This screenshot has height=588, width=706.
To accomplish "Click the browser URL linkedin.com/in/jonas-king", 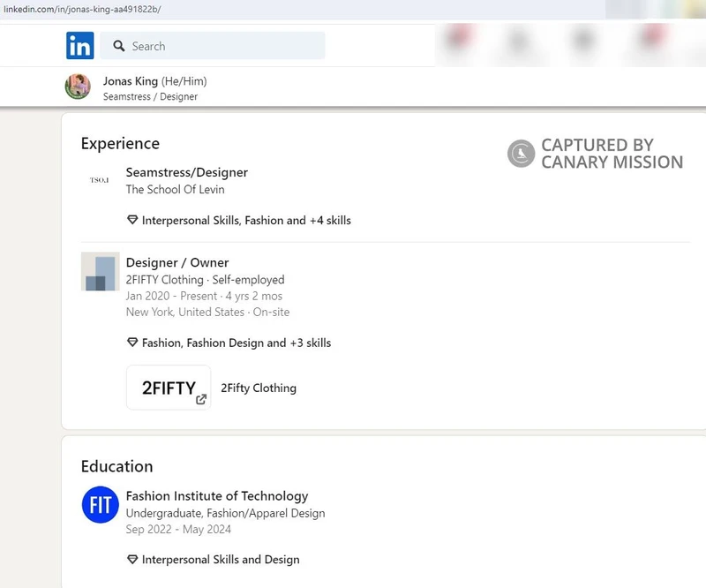I will point(82,9).
